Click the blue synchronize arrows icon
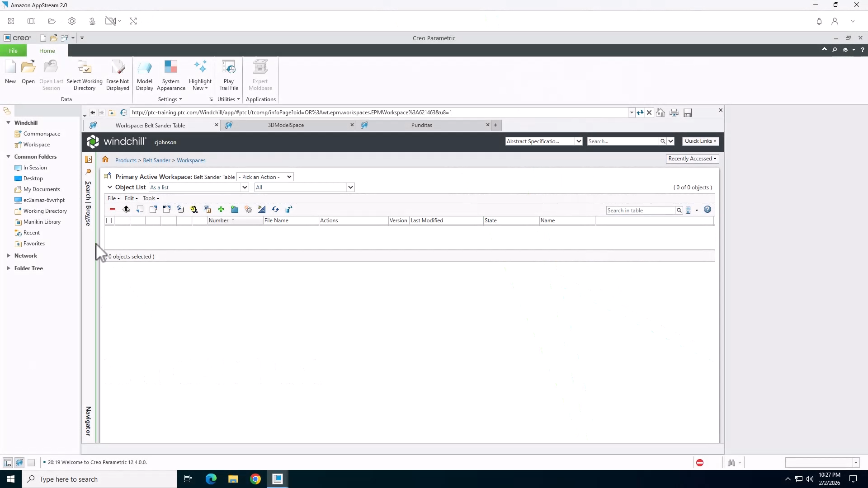 point(275,209)
